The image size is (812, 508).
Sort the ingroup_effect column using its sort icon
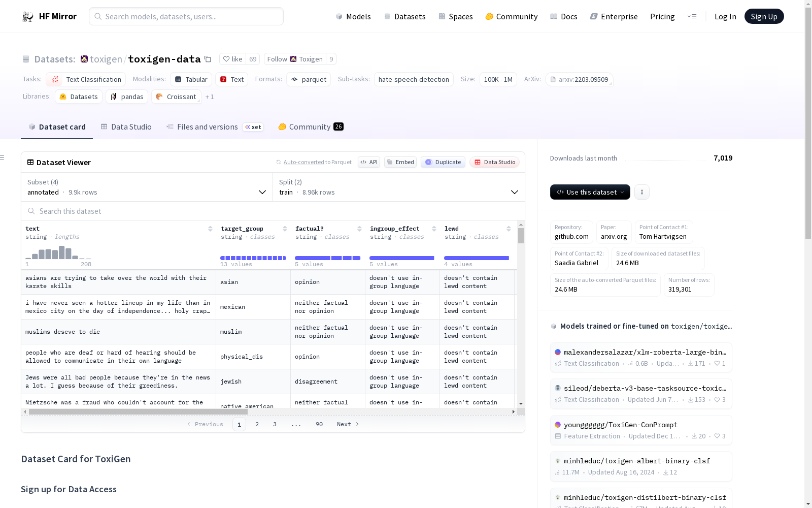(434, 229)
